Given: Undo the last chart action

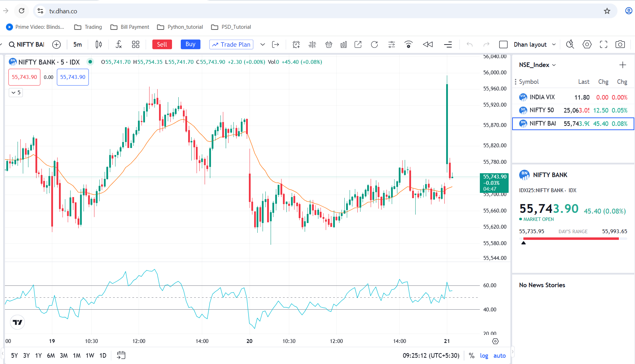Looking at the screenshot, I should click(x=470, y=45).
